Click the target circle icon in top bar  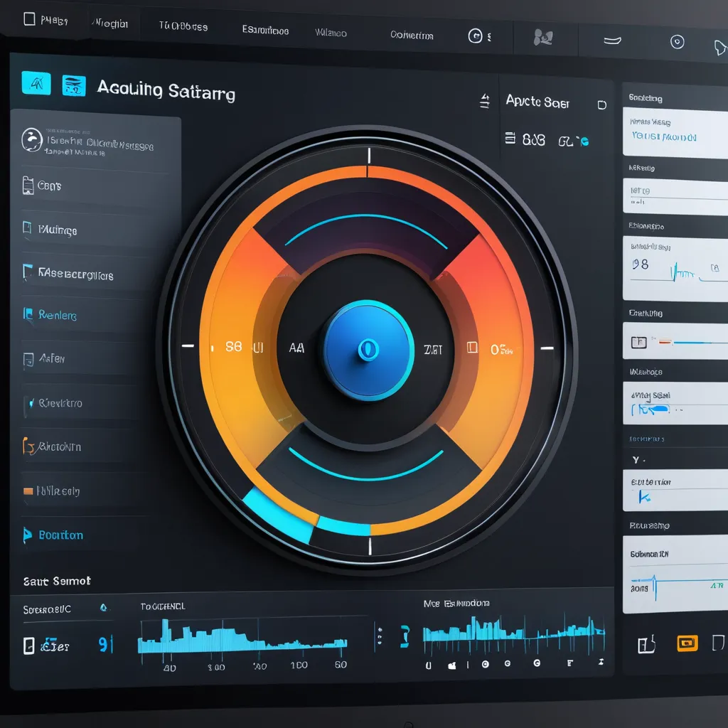coord(677,42)
